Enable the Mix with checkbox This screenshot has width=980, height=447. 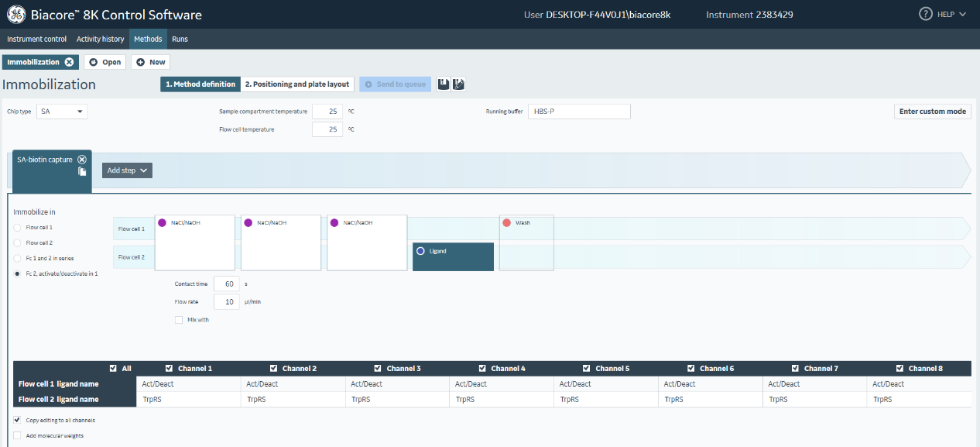coord(180,319)
